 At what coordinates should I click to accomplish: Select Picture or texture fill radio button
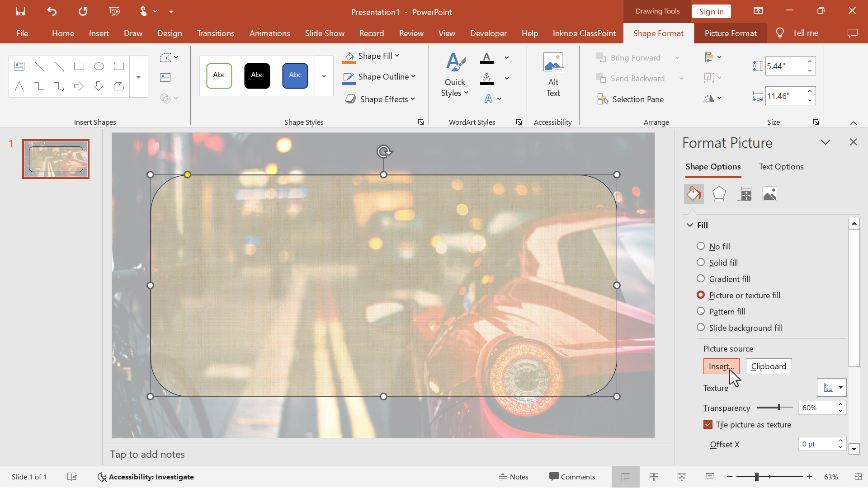pyautogui.click(x=701, y=295)
